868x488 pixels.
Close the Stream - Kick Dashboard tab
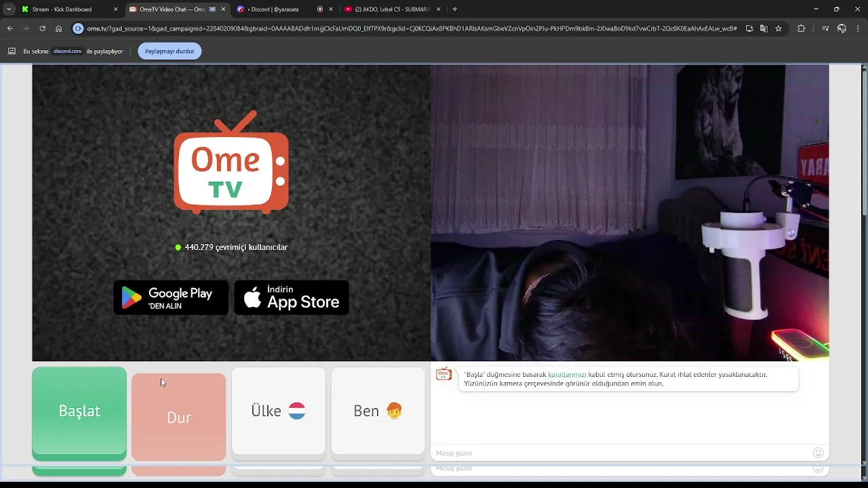pyautogui.click(x=115, y=9)
